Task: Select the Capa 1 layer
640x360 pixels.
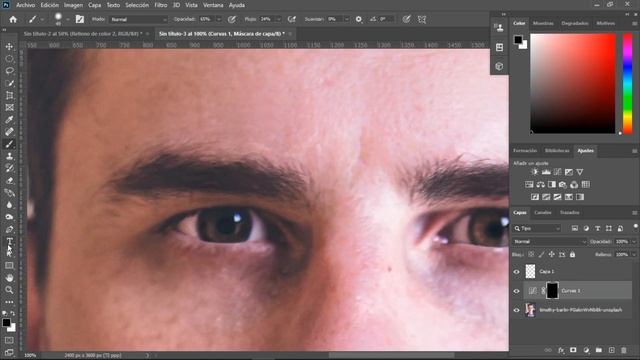Action: pyautogui.click(x=577, y=271)
